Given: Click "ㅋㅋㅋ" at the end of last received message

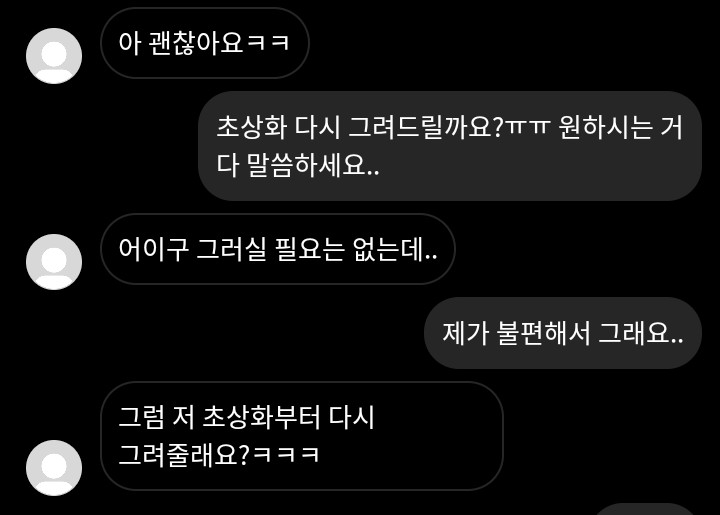Looking at the screenshot, I should 286,454.
